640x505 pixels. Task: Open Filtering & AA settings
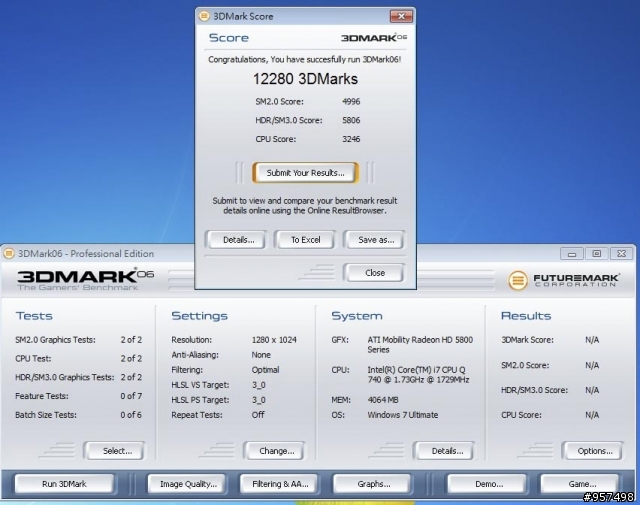[x=279, y=484]
